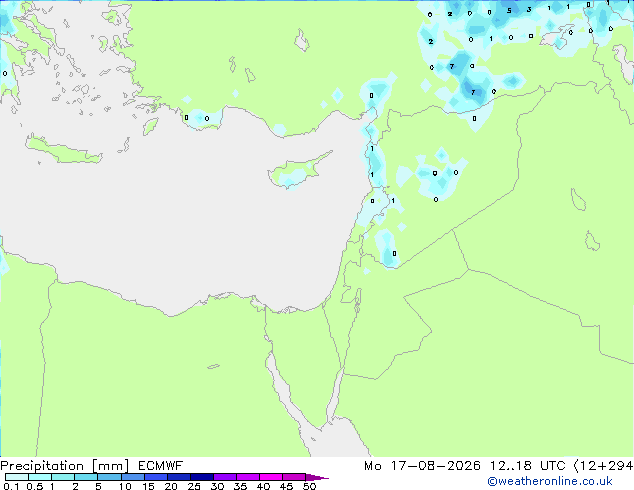Screen dimensions: 634x490
Task: Open the weatheronline.co.uk copyright link
Action: (x=549, y=481)
